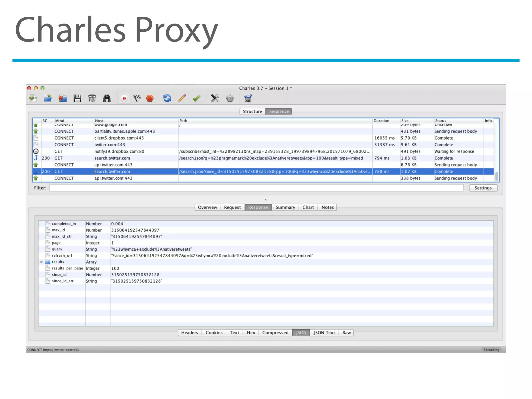Open the Notes tab
Viewport: 532px width, 399px height.
click(x=328, y=207)
